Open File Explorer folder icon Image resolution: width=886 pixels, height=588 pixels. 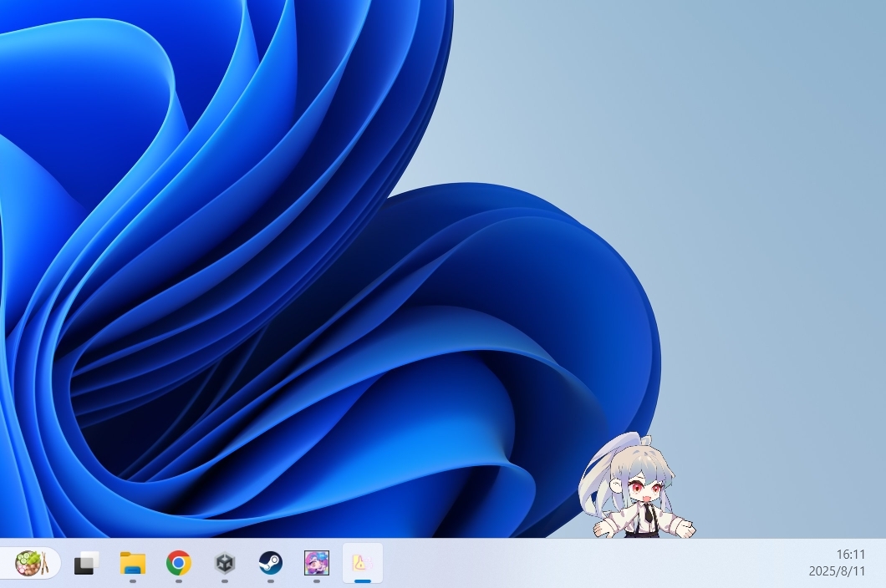pos(132,564)
